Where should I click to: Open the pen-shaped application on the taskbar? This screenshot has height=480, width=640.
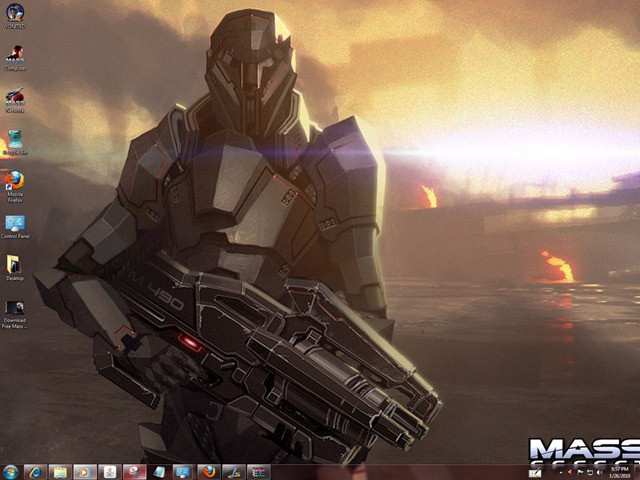[233, 472]
